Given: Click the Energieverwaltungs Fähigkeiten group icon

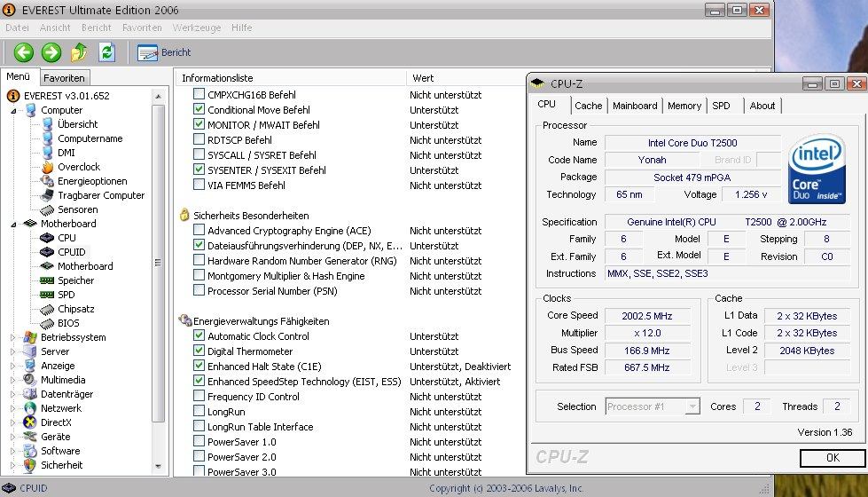Looking at the screenshot, I should tap(185, 320).
